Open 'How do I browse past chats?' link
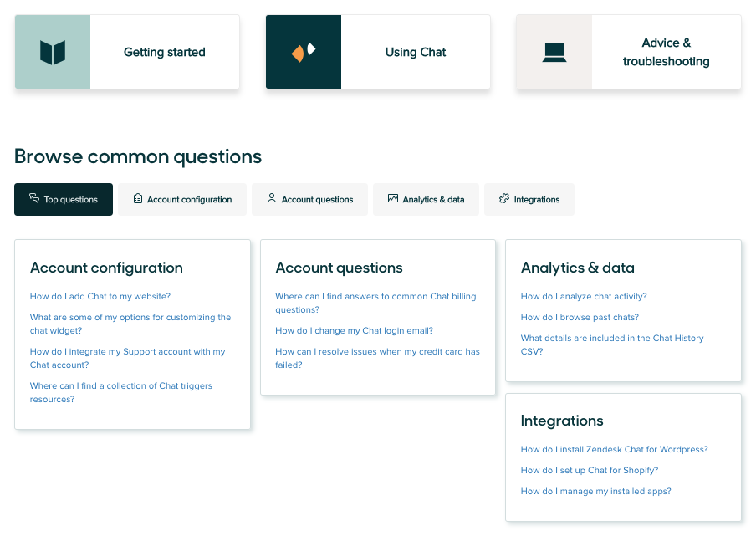The height and width of the screenshot is (541, 756). point(580,317)
